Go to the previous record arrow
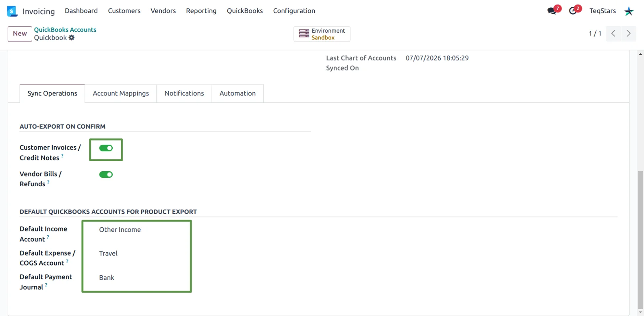 [x=613, y=33]
